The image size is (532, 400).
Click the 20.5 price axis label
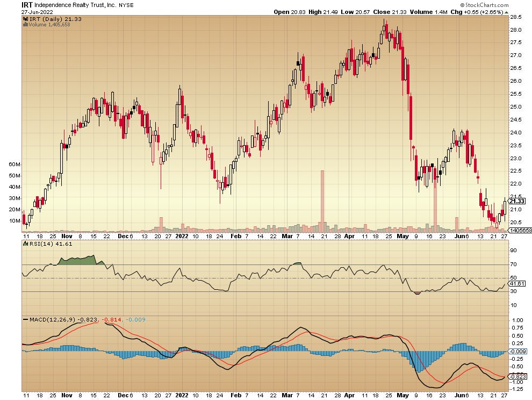[516, 223]
